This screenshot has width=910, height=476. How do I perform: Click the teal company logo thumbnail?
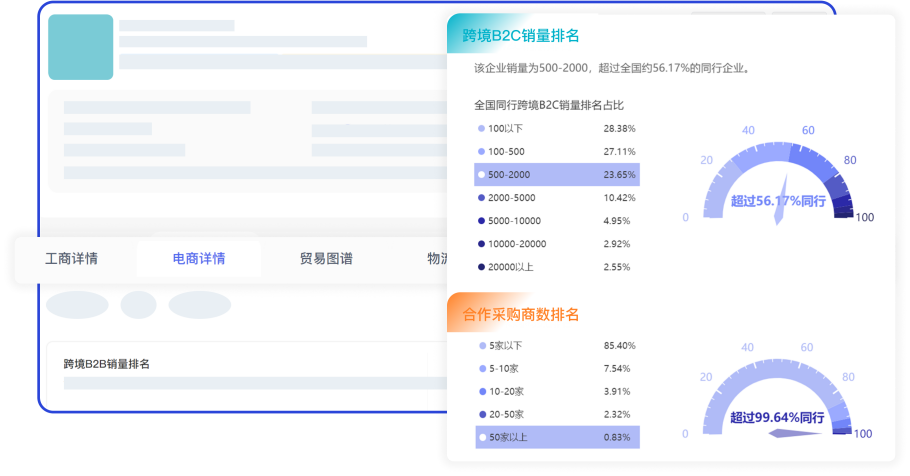click(81, 47)
